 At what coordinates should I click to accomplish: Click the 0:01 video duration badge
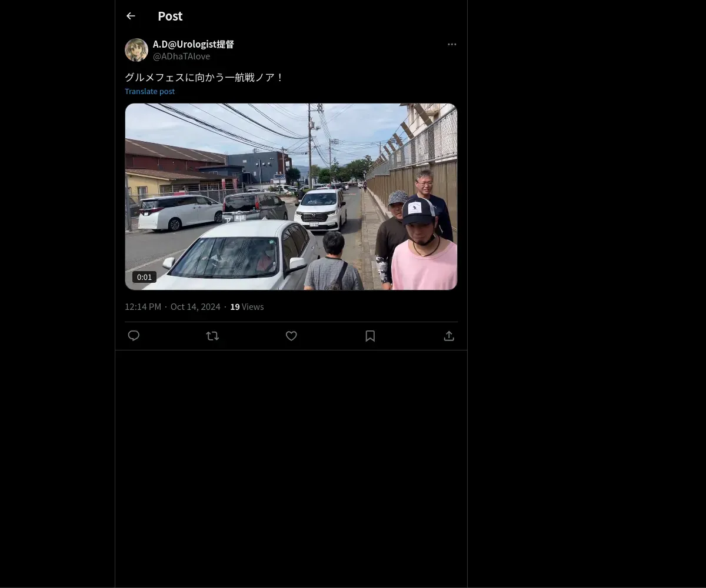click(x=144, y=277)
